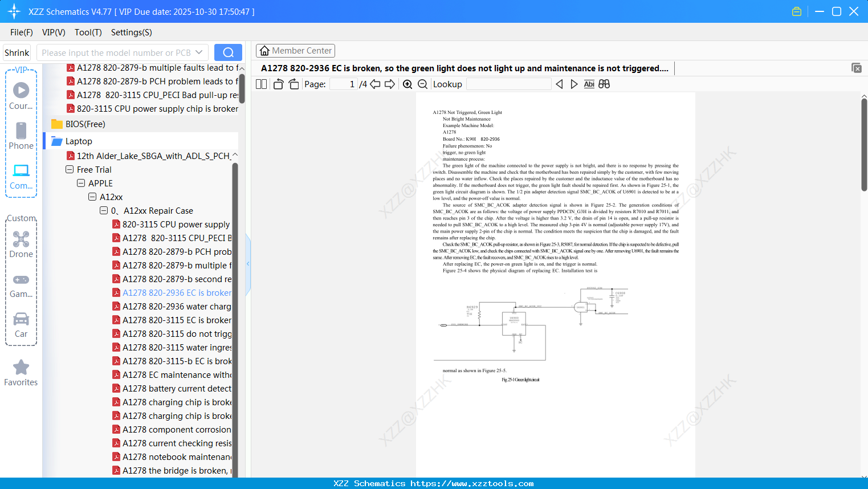Click the document viewer vertical scrollbar
Viewport: 868px width, 489px height.
point(864,145)
